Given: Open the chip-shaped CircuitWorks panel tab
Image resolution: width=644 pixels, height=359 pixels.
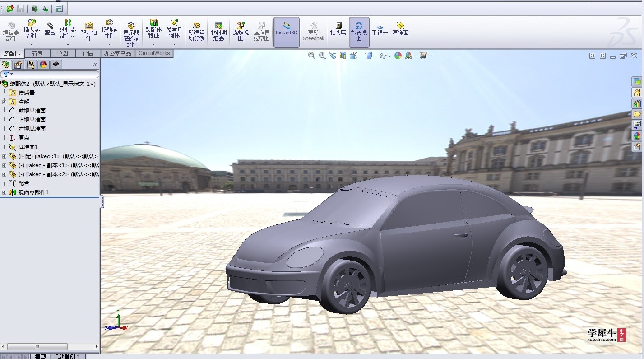Looking at the screenshot, I should [x=56, y=65].
